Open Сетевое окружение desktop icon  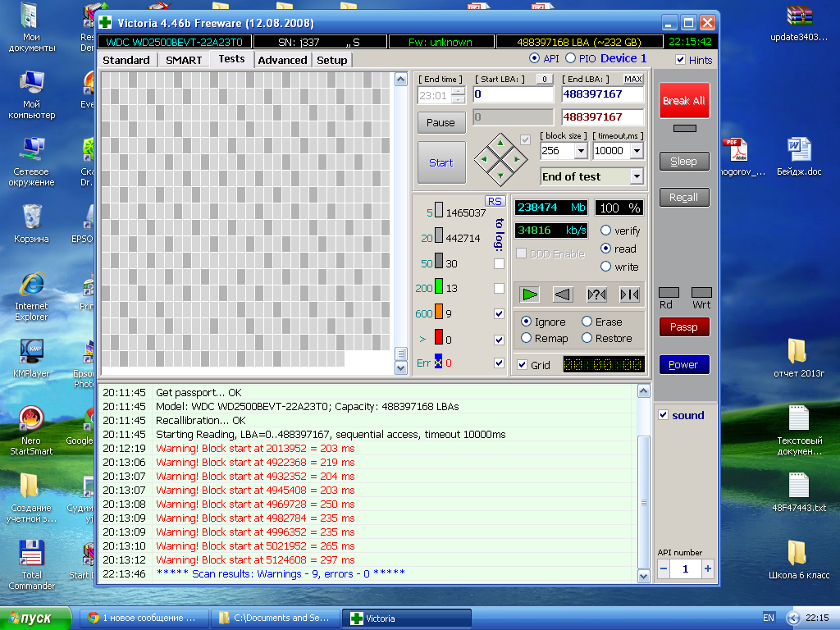(x=31, y=162)
